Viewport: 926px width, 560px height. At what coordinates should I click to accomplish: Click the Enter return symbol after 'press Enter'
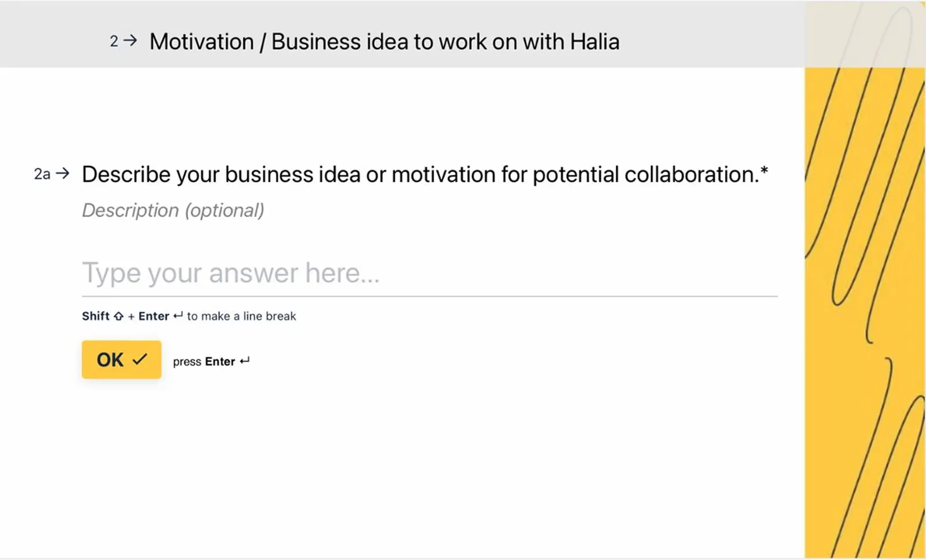point(245,361)
